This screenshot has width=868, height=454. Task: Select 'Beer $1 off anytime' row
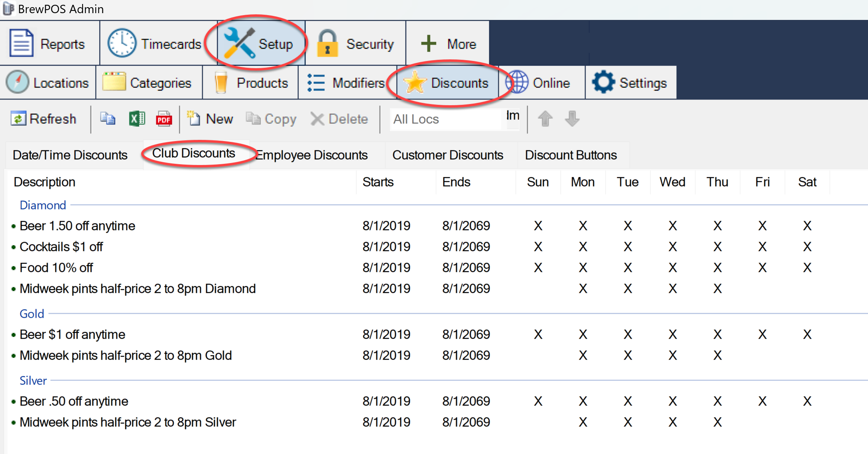419,334
